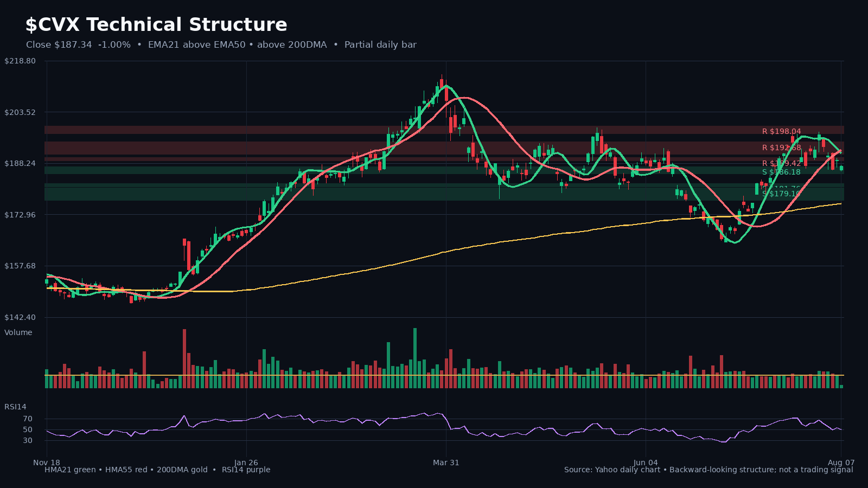Click the "Volume" panel label
The height and width of the screenshot is (488, 868).
[x=18, y=332]
